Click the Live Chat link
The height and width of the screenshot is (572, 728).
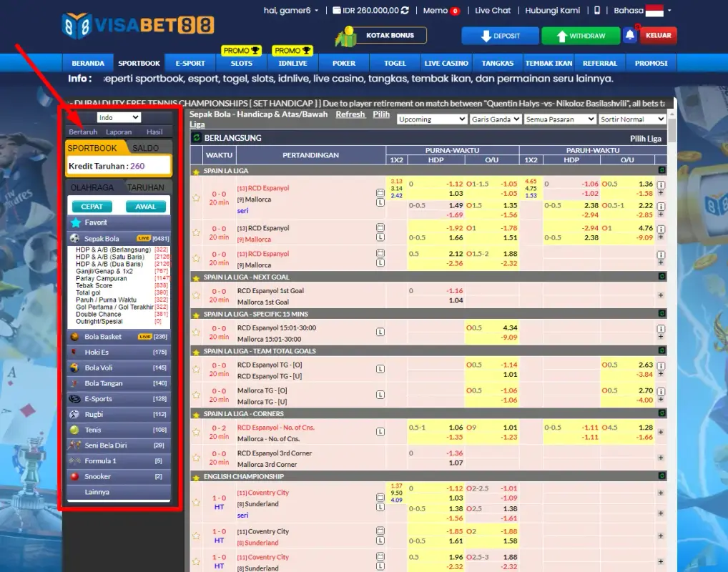pyautogui.click(x=493, y=10)
